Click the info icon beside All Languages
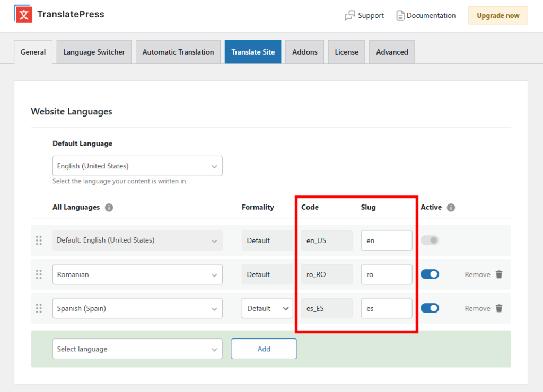The image size is (543, 392). 109,208
